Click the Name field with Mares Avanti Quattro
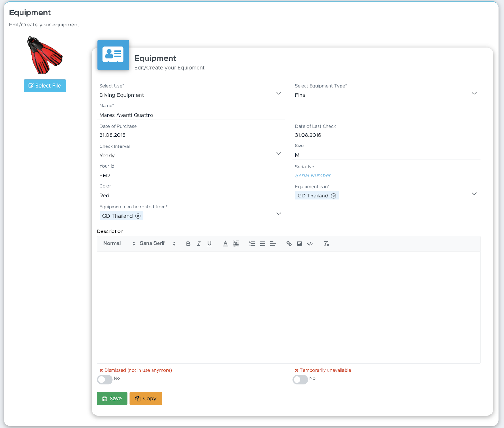504x428 pixels. [x=191, y=115]
